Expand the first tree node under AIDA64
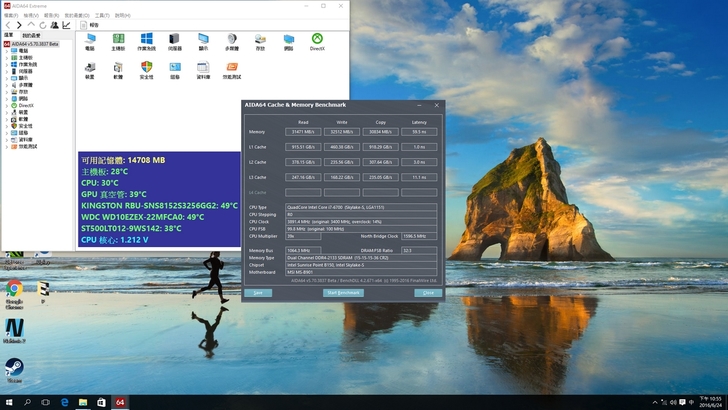 click(x=6, y=51)
